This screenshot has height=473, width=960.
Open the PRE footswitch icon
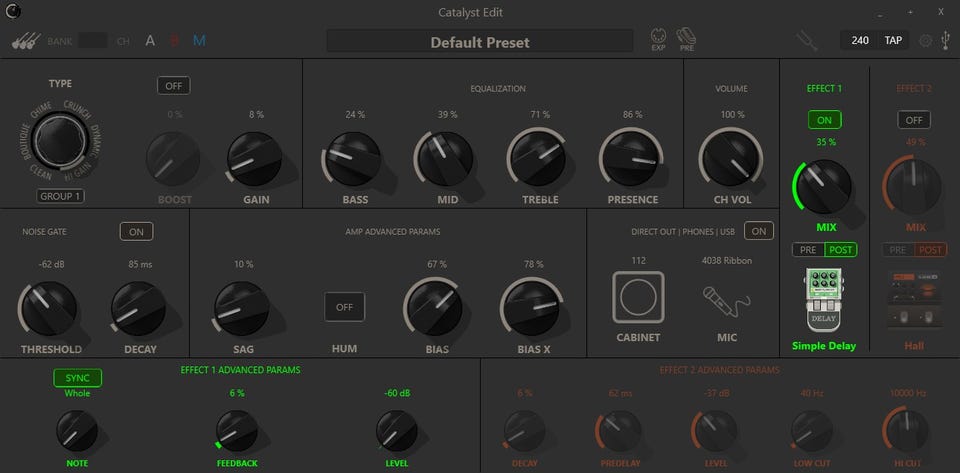click(x=686, y=40)
